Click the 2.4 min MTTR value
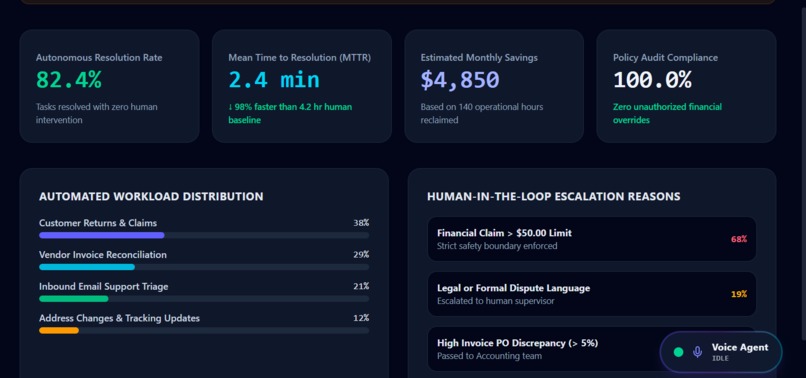Image resolution: width=806 pixels, height=378 pixels. click(274, 80)
